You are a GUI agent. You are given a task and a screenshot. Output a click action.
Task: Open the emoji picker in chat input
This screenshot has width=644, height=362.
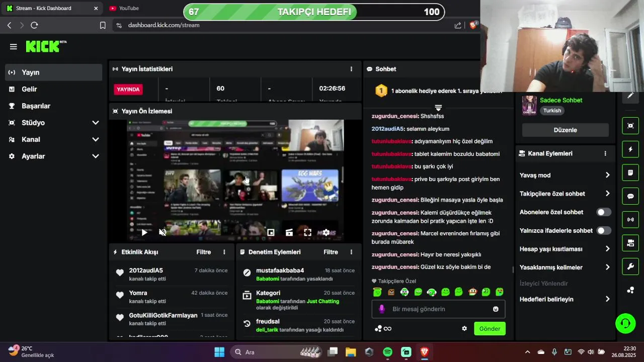pos(496,309)
